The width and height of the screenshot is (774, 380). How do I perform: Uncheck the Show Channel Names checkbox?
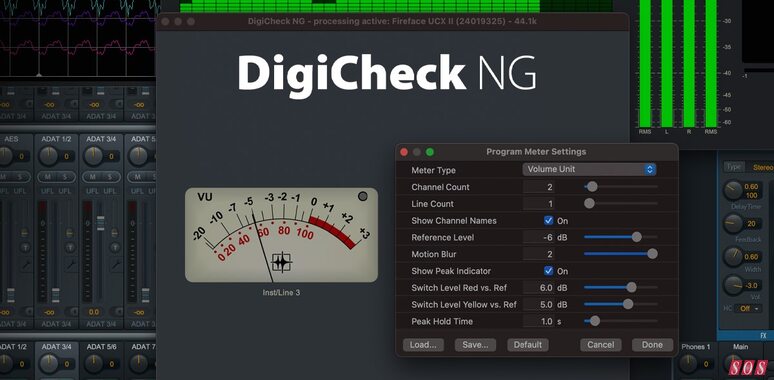click(x=548, y=221)
